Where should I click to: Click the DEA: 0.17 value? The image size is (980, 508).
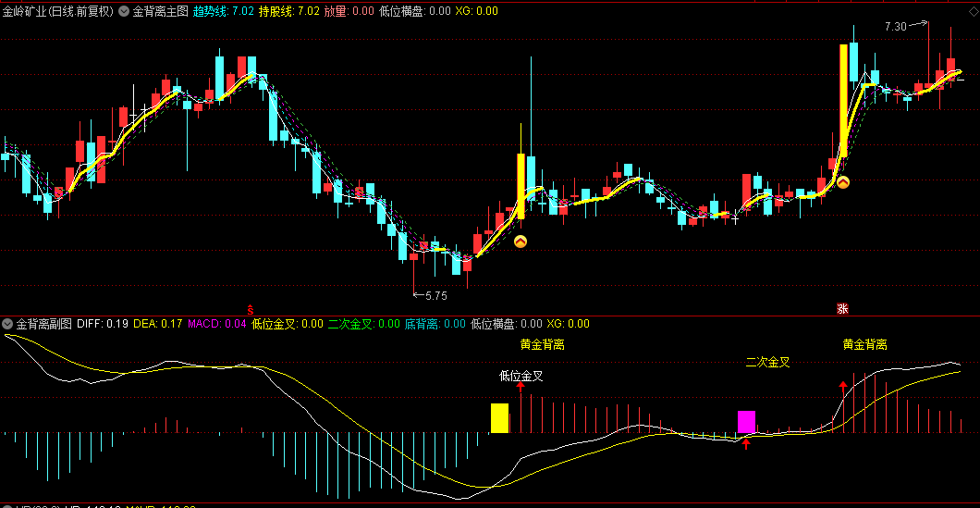pyautogui.click(x=158, y=324)
